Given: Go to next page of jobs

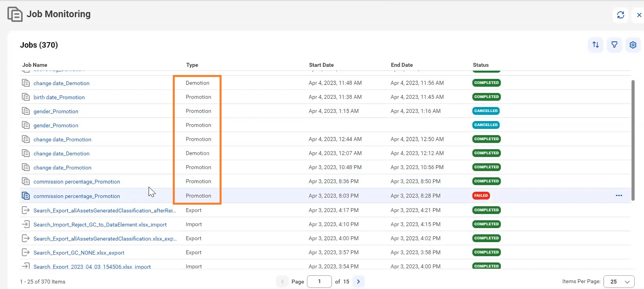Looking at the screenshot, I should 358,282.
